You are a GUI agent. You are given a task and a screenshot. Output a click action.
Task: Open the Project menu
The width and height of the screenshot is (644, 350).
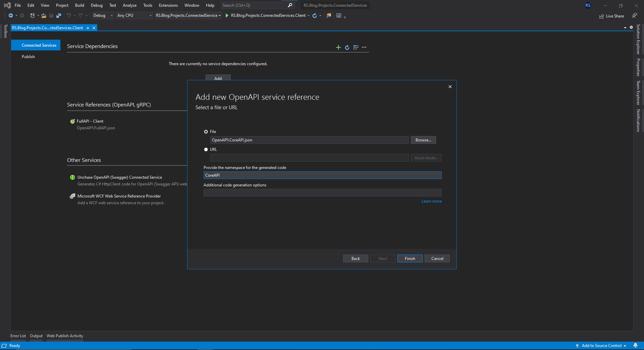coord(62,5)
